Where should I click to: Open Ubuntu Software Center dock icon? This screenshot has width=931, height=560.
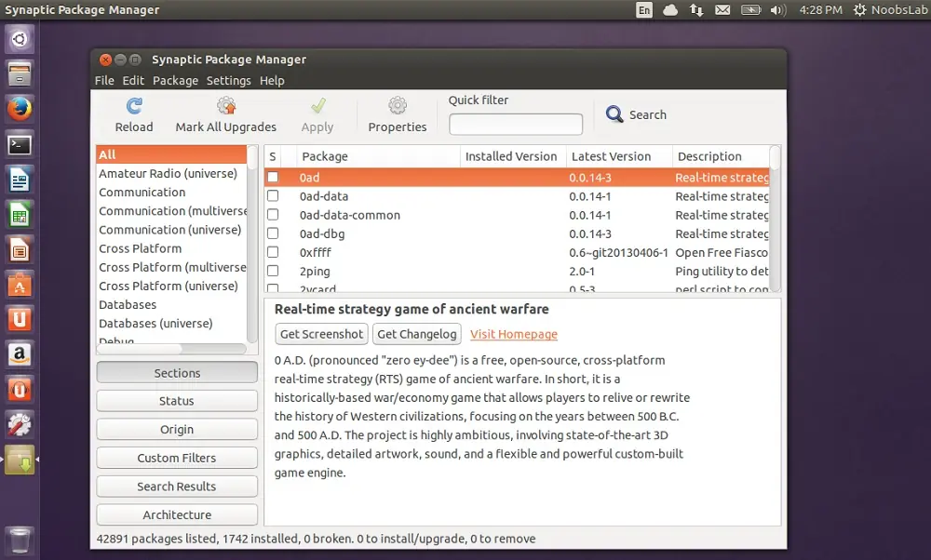[20, 286]
